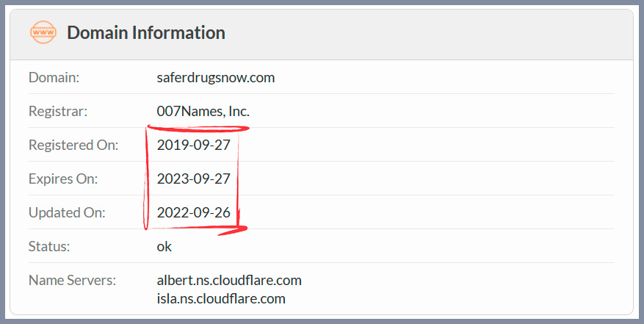Image resolution: width=644 pixels, height=324 pixels.
Task: Click the Registered On label
Action: point(73,145)
